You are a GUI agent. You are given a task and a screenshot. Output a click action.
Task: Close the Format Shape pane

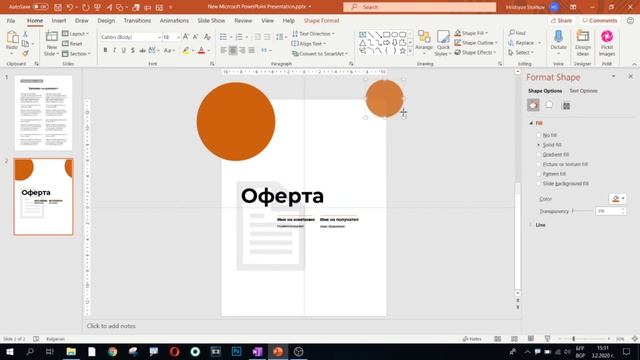(631, 76)
